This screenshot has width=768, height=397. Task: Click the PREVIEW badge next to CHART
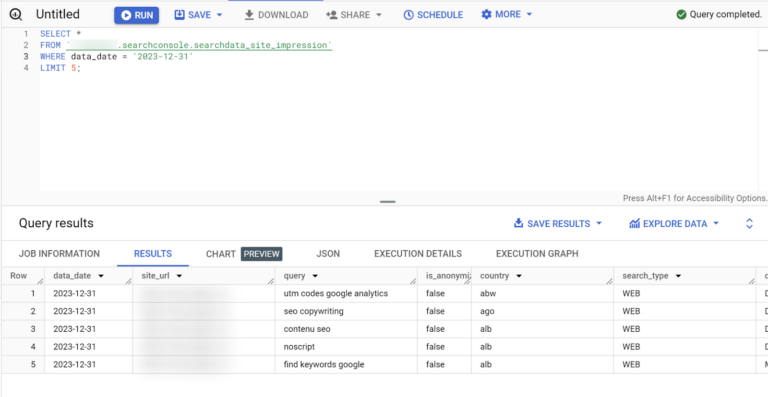pos(262,254)
